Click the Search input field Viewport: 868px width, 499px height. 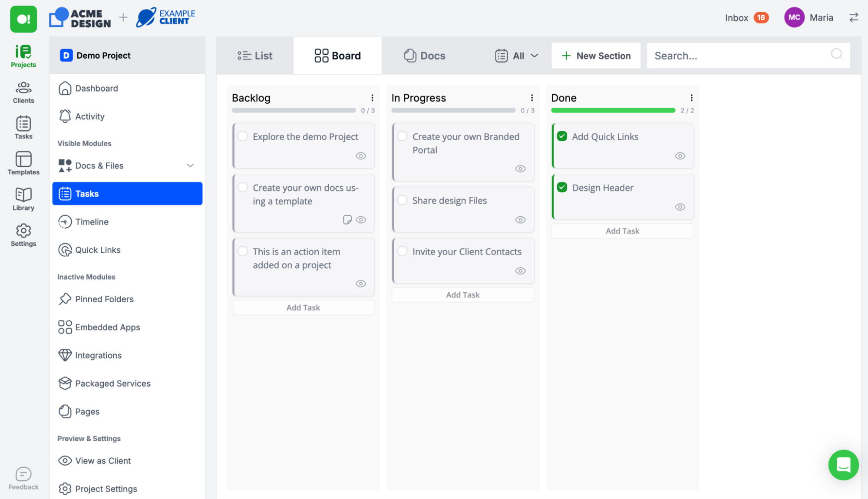tap(748, 55)
